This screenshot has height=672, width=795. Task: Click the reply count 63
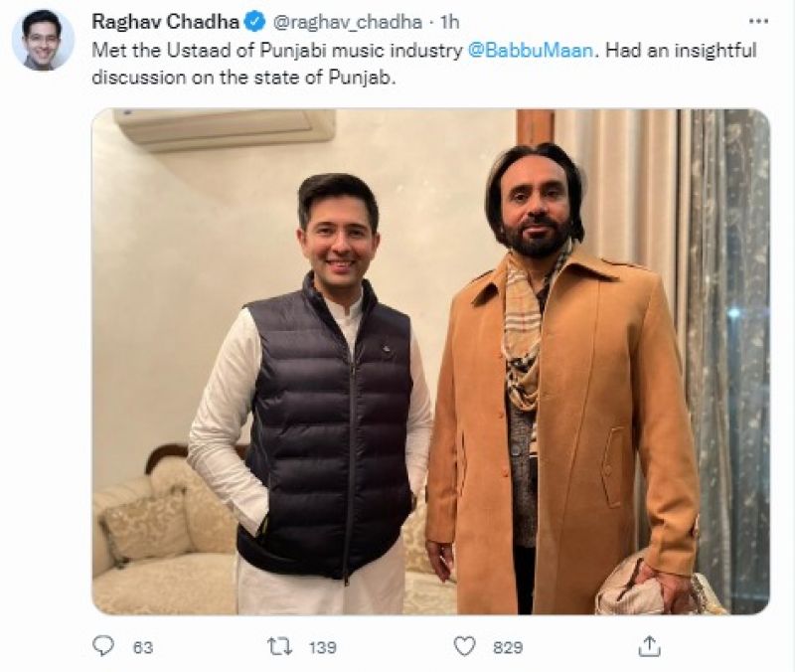click(x=142, y=647)
